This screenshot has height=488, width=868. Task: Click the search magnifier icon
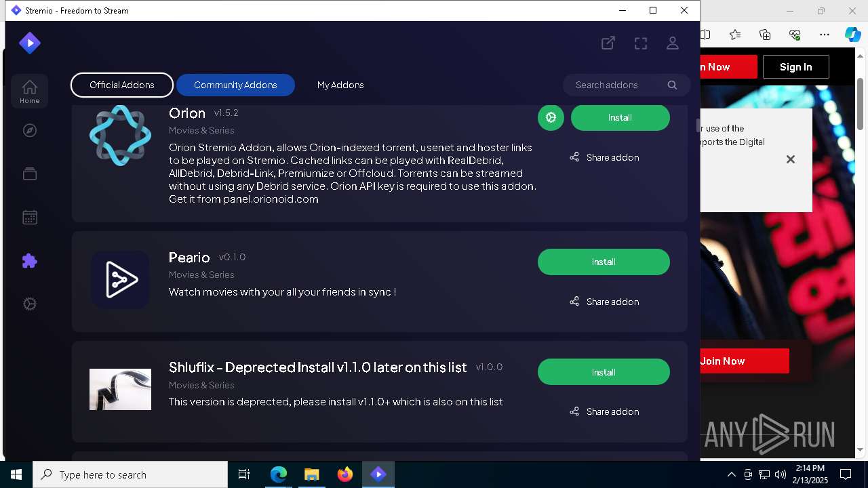pos(672,85)
